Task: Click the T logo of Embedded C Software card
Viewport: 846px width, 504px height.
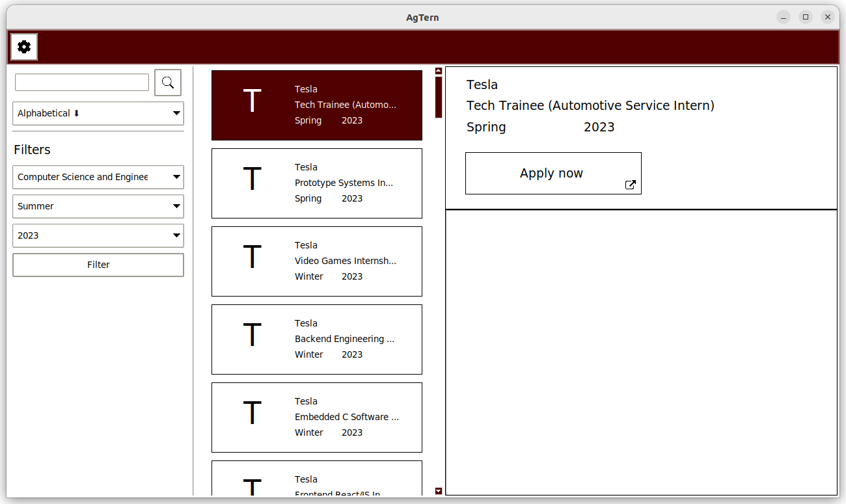Action: click(x=252, y=414)
